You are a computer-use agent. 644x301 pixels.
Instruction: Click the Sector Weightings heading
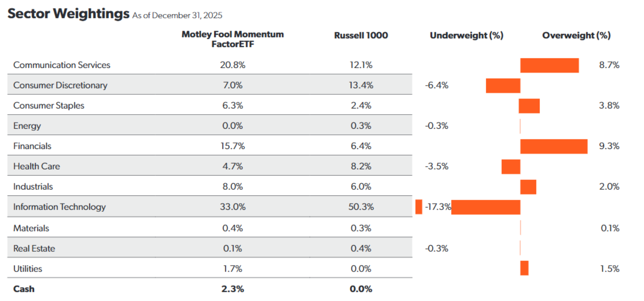(68, 14)
